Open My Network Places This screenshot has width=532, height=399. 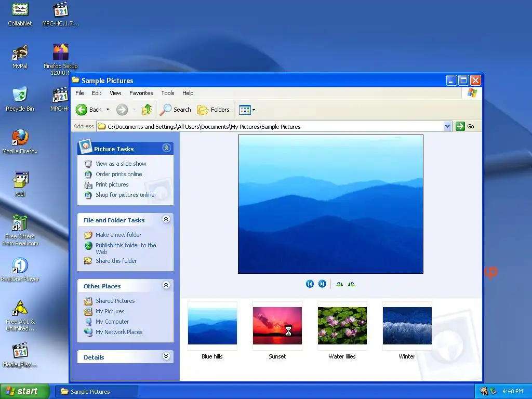coord(119,332)
